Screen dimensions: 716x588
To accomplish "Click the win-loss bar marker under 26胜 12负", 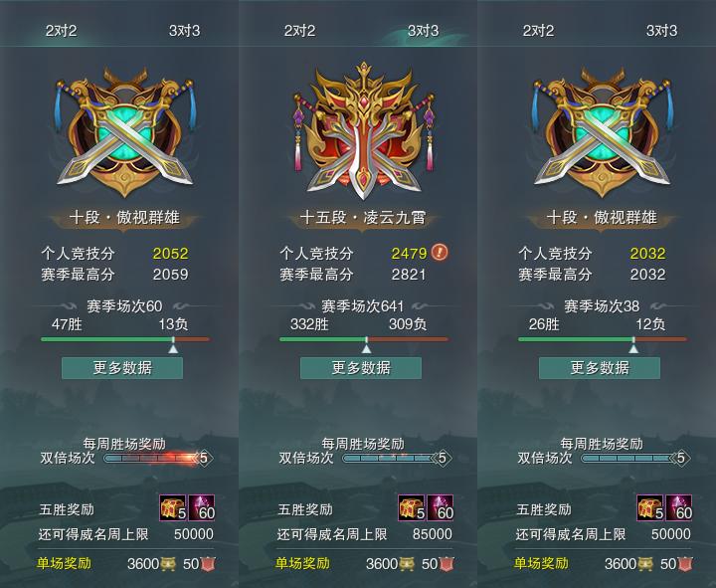I will point(633,346).
